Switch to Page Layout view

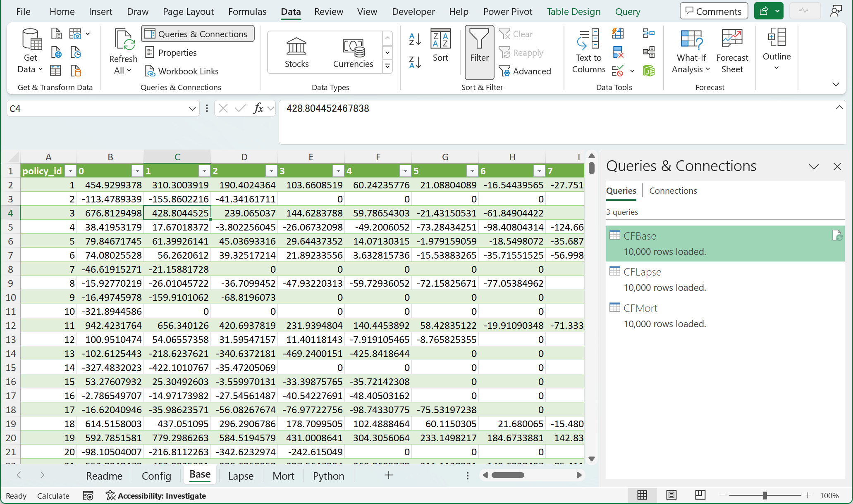671,495
